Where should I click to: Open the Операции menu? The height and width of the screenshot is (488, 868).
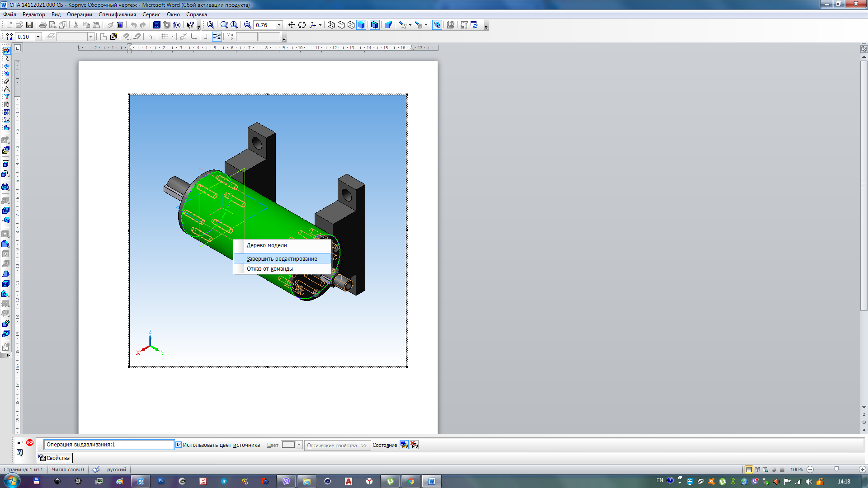click(80, 14)
